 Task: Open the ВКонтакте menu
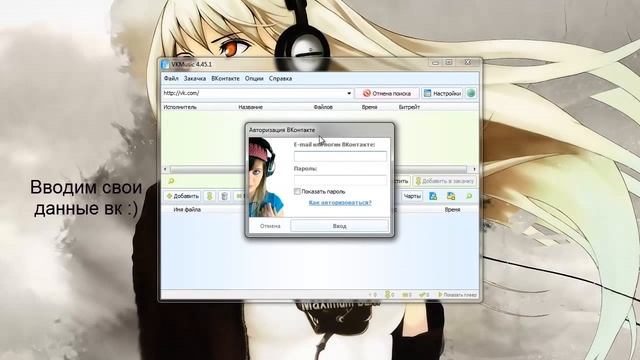click(x=225, y=78)
